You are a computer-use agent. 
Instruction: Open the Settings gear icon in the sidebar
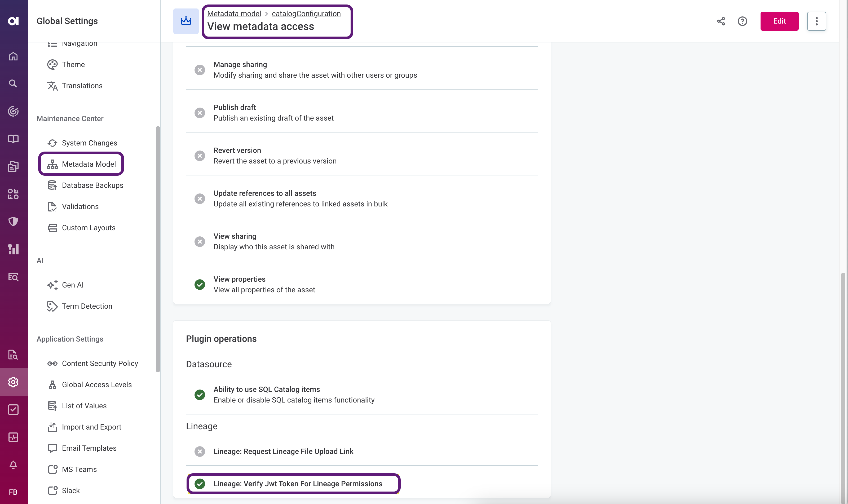tap(13, 382)
